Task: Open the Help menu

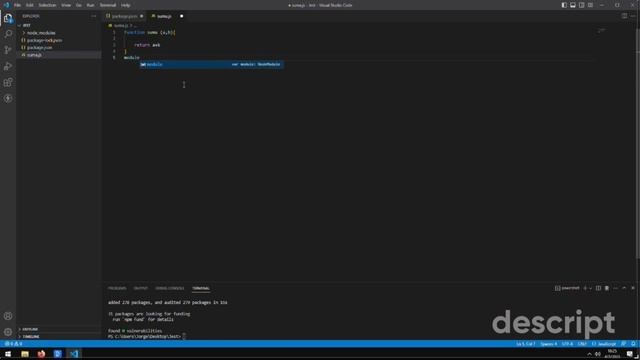Action: point(125,5)
